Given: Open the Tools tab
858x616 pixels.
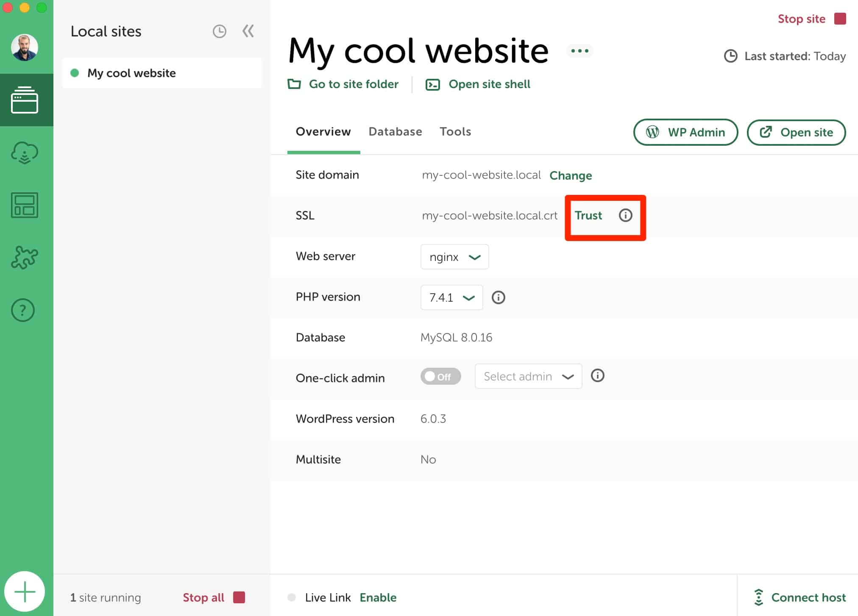Looking at the screenshot, I should pyautogui.click(x=455, y=132).
